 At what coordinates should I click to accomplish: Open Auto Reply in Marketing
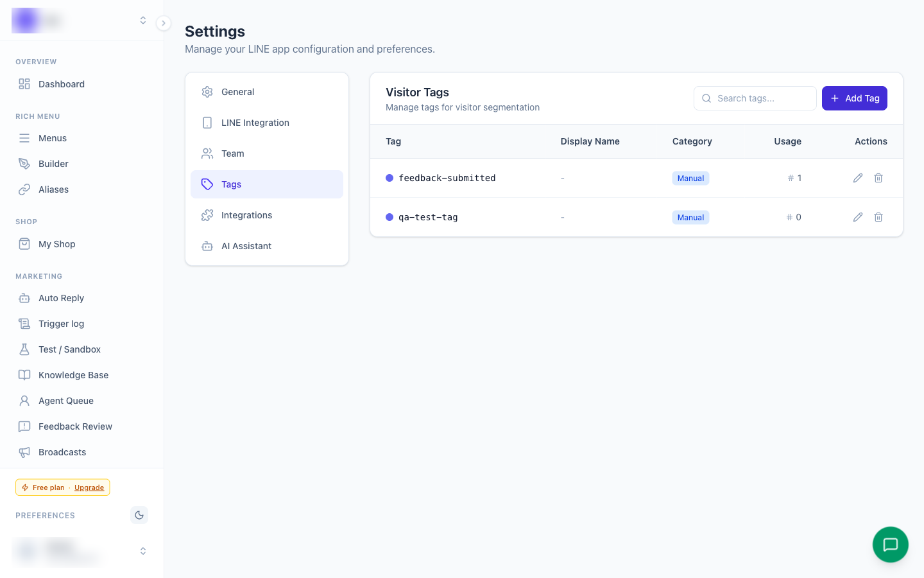point(81,298)
